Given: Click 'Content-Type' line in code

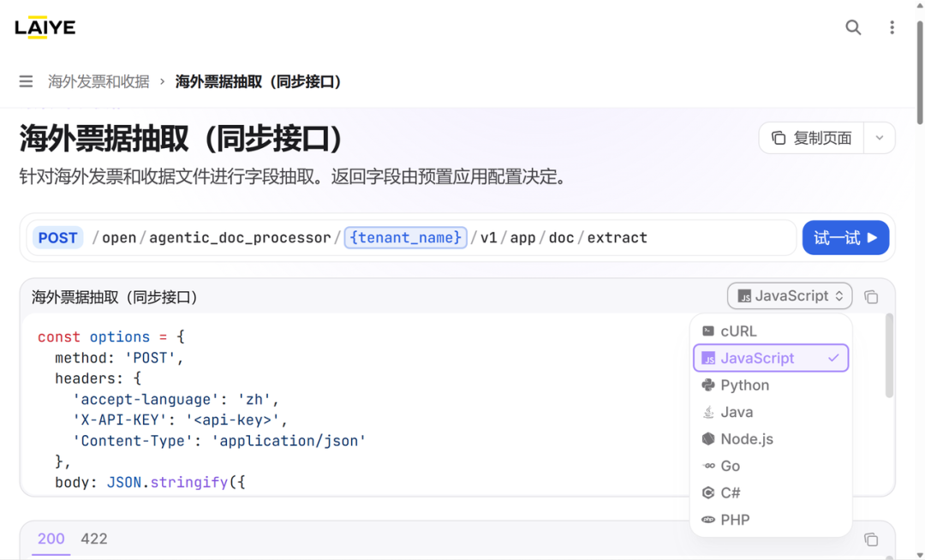Looking at the screenshot, I should pyautogui.click(x=219, y=440).
